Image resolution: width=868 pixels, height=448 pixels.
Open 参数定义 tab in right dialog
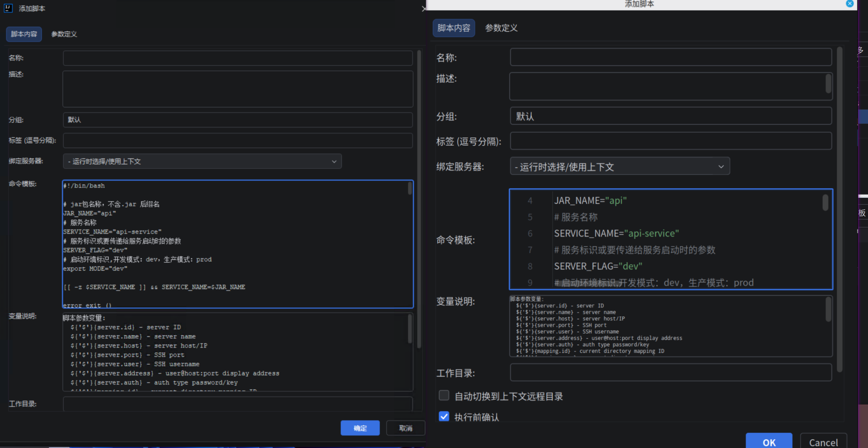(501, 28)
